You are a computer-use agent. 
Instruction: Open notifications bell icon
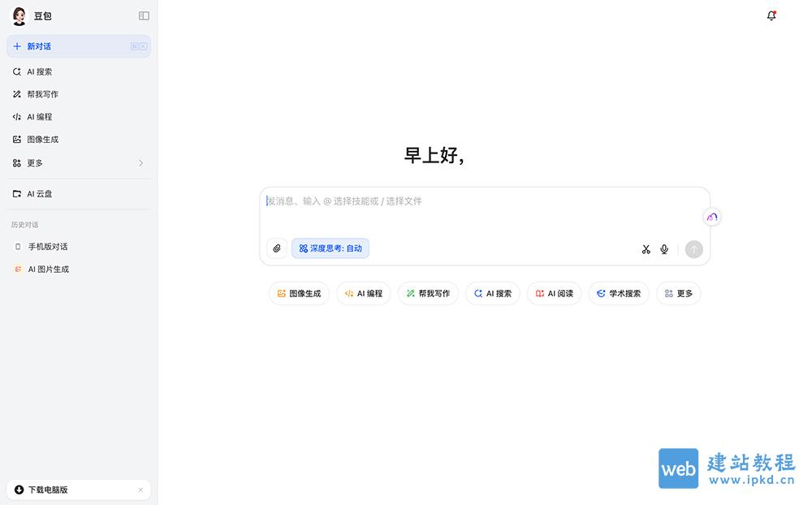(771, 15)
